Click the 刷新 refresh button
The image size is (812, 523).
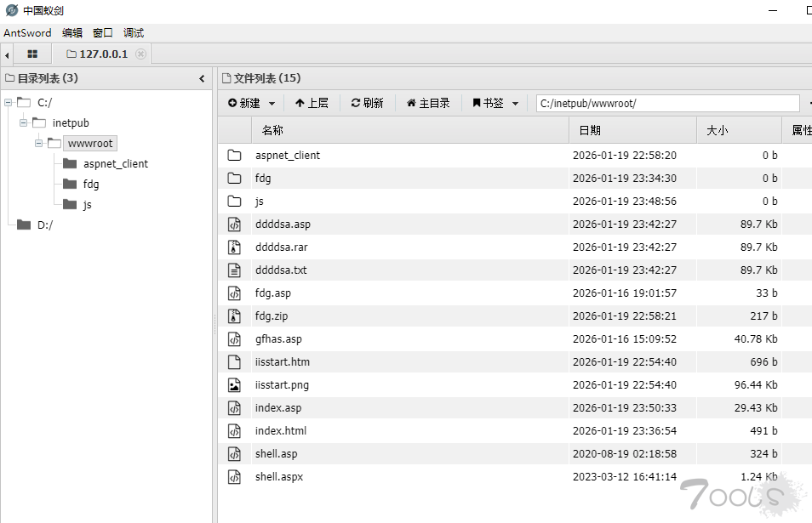click(367, 103)
